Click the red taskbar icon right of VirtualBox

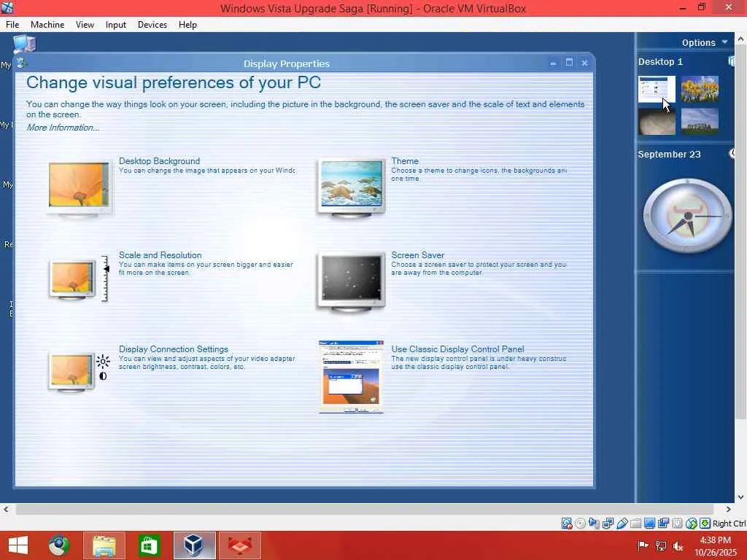coord(240,545)
